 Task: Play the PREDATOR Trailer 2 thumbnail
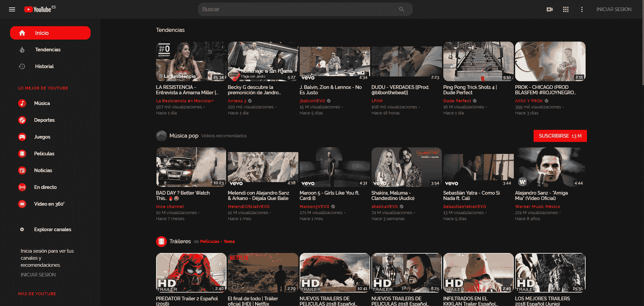pos(191,273)
